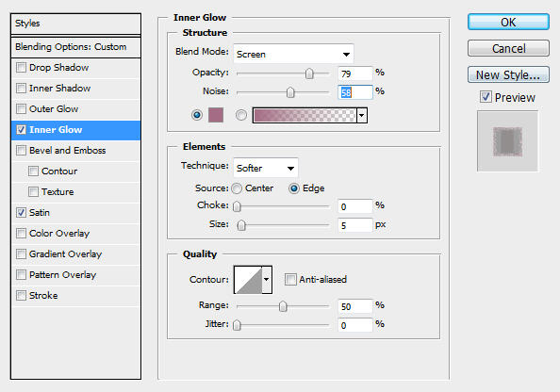Click the Size value field
Image resolution: width=560 pixels, height=392 pixels.
(x=355, y=225)
